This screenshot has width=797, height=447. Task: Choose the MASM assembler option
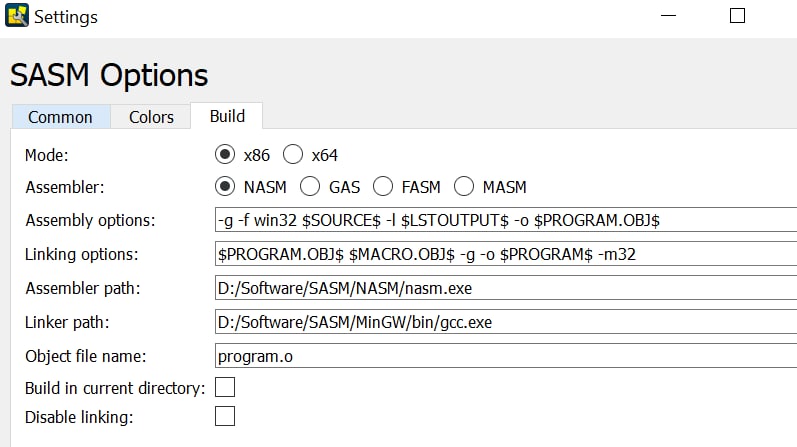[x=464, y=187]
